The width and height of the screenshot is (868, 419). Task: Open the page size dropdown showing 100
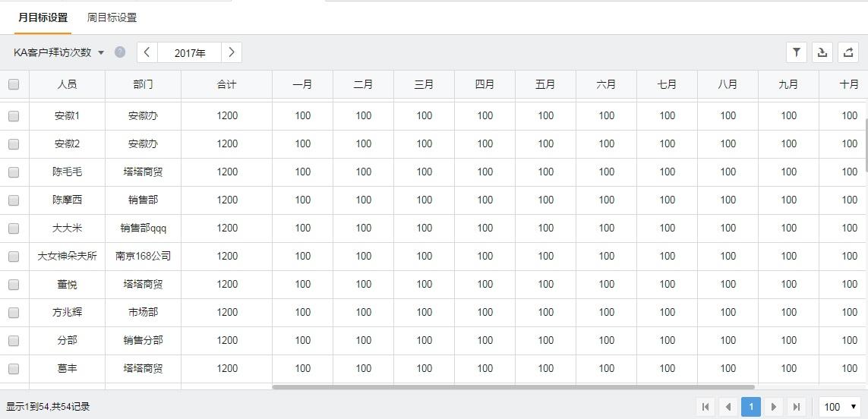(x=840, y=407)
